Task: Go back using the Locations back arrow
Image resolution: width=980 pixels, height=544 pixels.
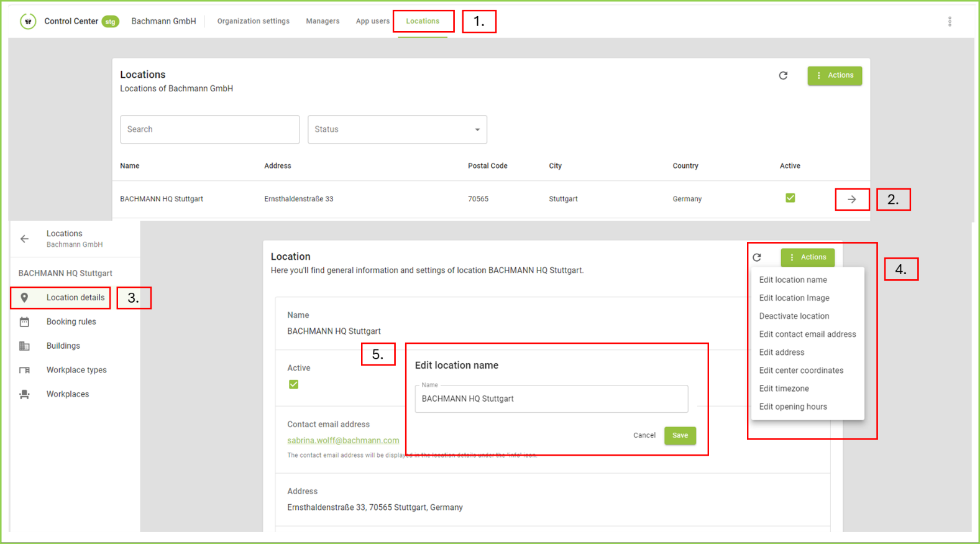Action: click(24, 239)
